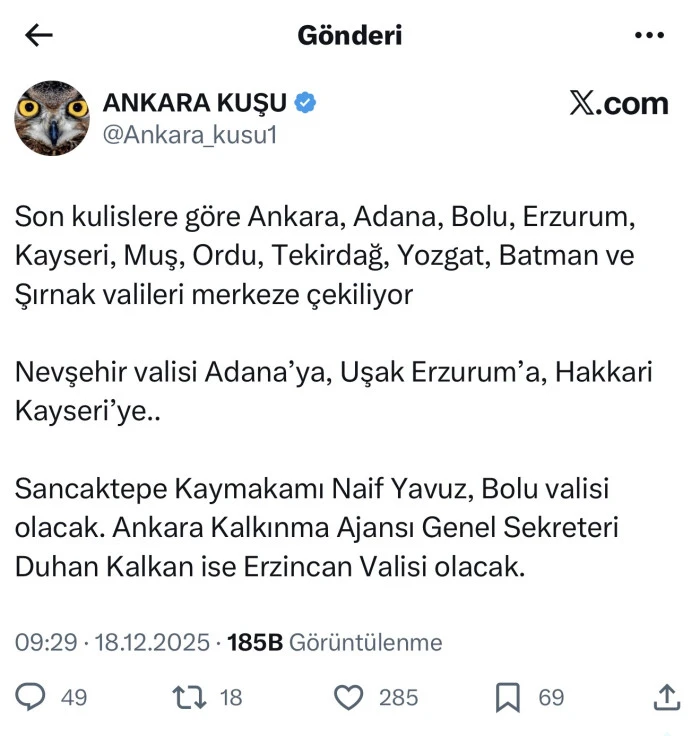The height and width of the screenshot is (736, 700).
Task: Go back using the left arrow
Action: point(39,36)
